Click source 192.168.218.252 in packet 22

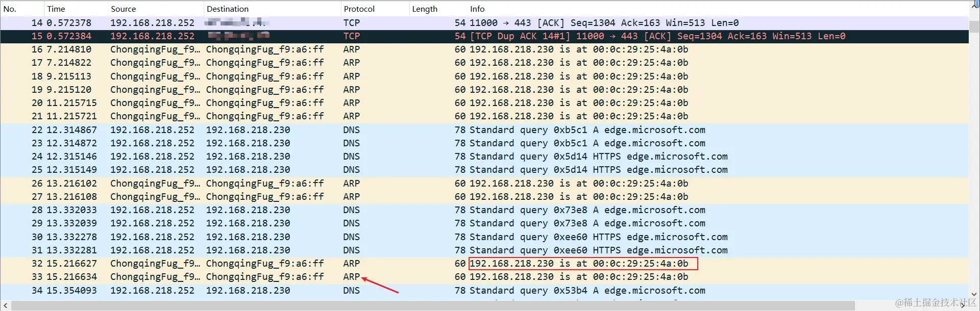click(x=152, y=130)
